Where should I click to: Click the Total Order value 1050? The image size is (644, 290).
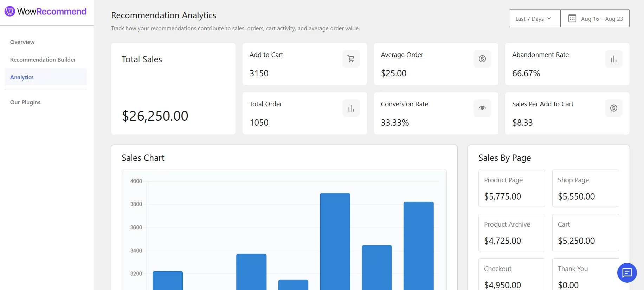point(259,122)
